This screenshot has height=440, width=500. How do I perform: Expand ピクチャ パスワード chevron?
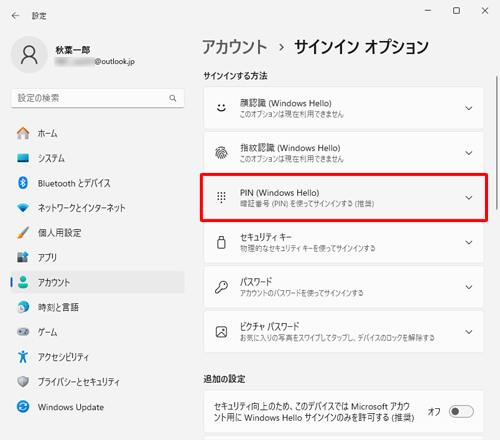tap(469, 332)
